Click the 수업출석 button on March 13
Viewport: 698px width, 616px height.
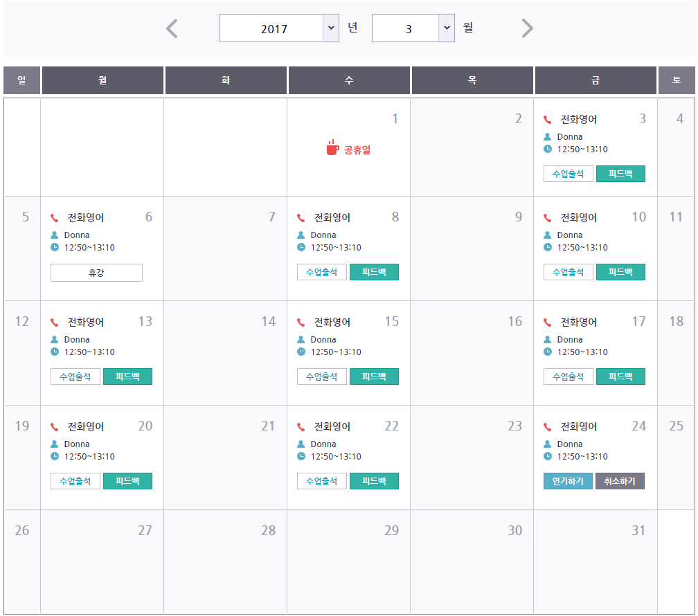click(75, 377)
